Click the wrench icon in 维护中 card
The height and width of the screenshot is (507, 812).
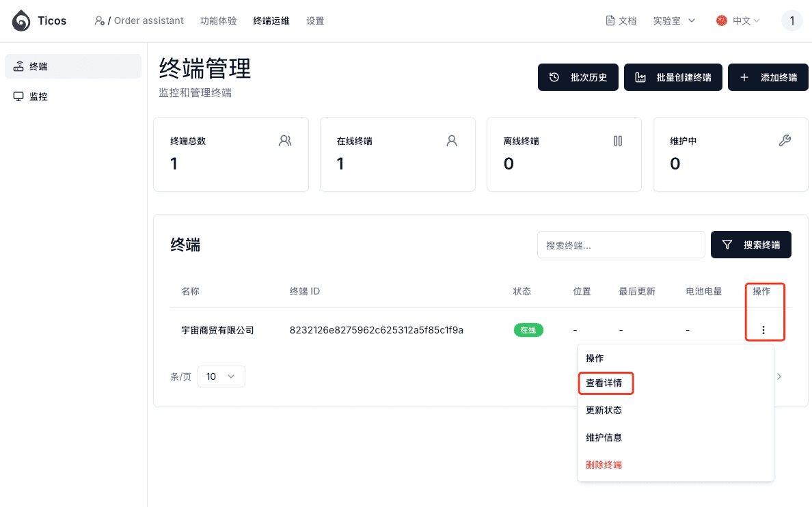(785, 141)
